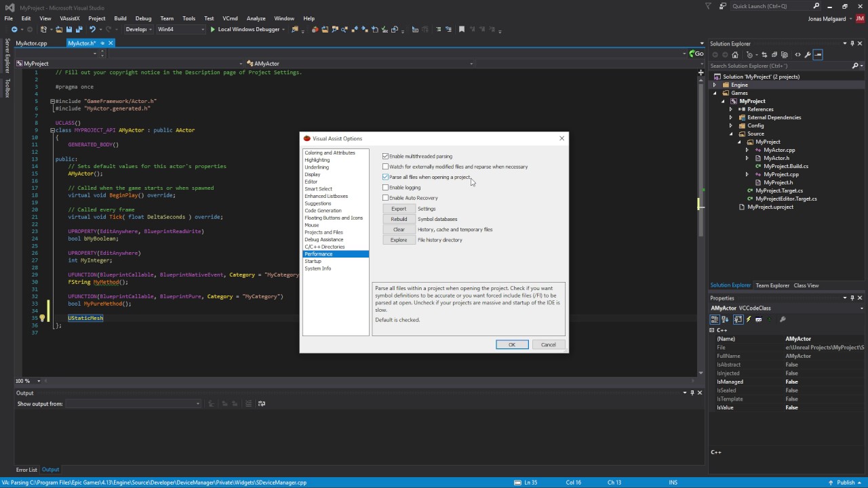The image size is (868, 488).
Task: Switch to MyActor.cpp editor tab
Action: click(31, 43)
